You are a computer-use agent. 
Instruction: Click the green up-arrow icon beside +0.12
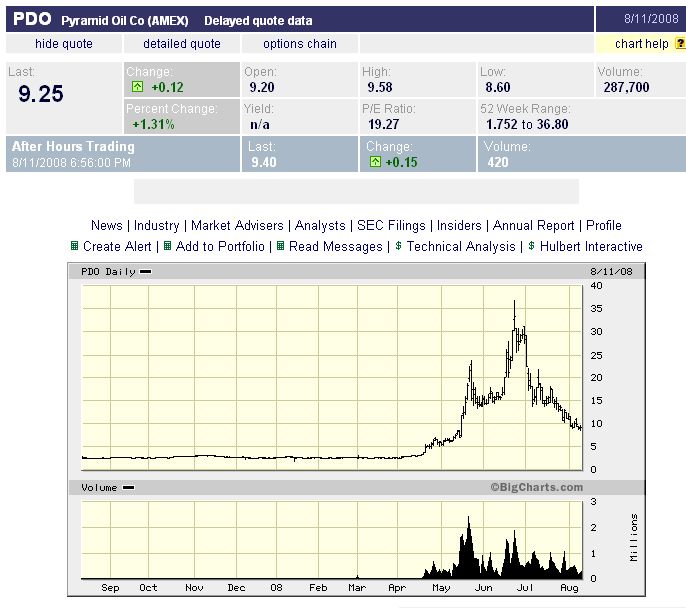[137, 87]
